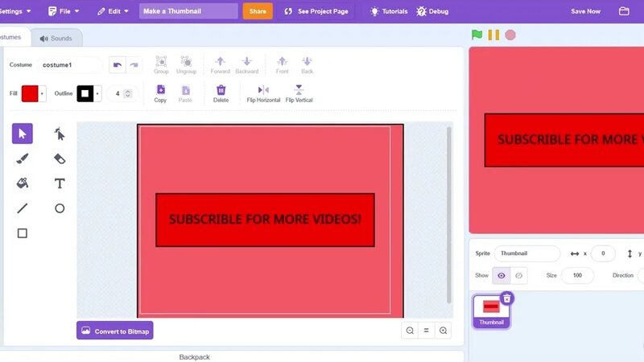Screen dimensions: 644x362
Task: Switch to the Sounds tab
Action: [56, 38]
